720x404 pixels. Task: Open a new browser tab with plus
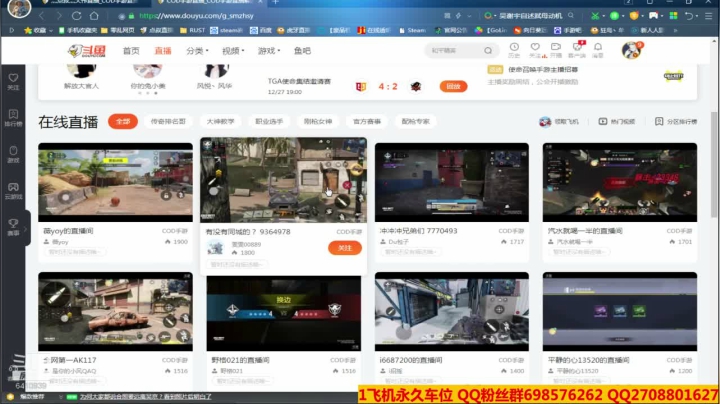[276, 2]
